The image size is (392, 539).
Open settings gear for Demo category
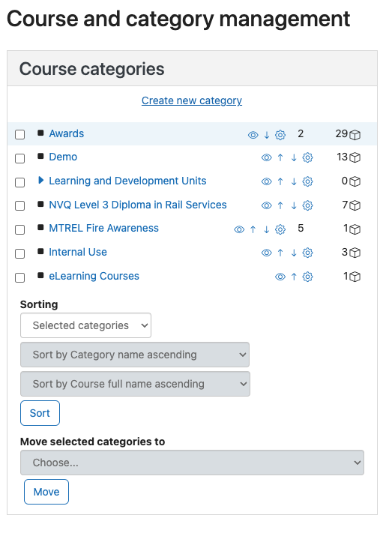(x=307, y=157)
